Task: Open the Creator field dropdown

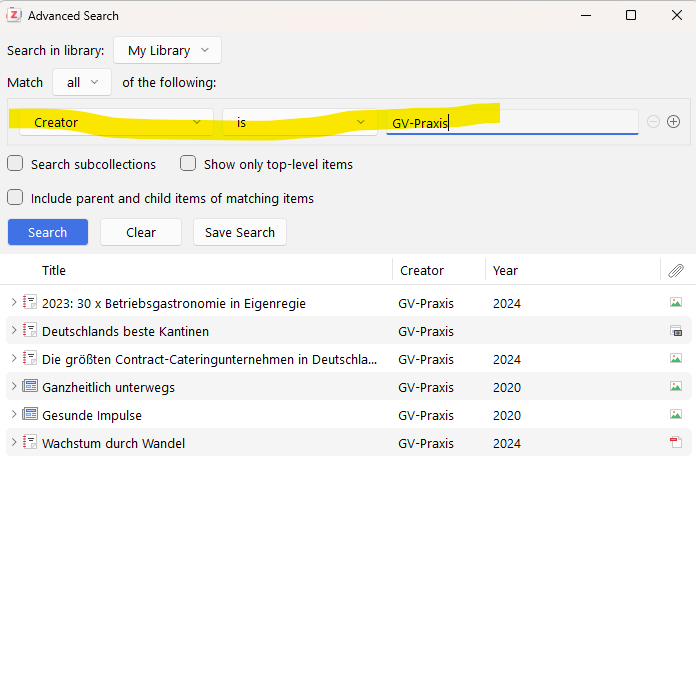Action: point(116,122)
